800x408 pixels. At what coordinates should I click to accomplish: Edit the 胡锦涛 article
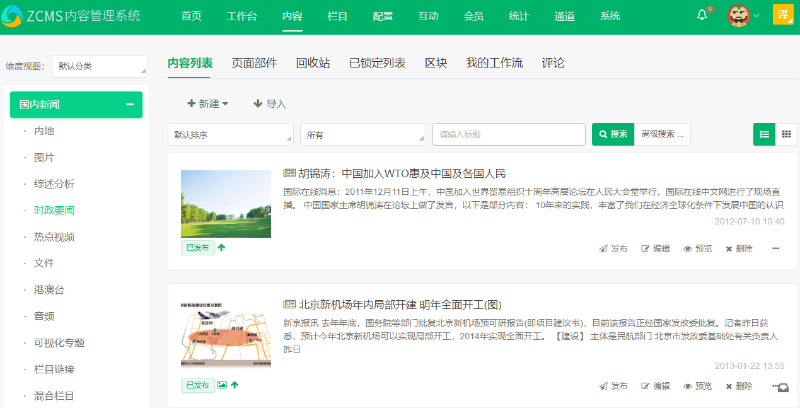pyautogui.click(x=656, y=248)
